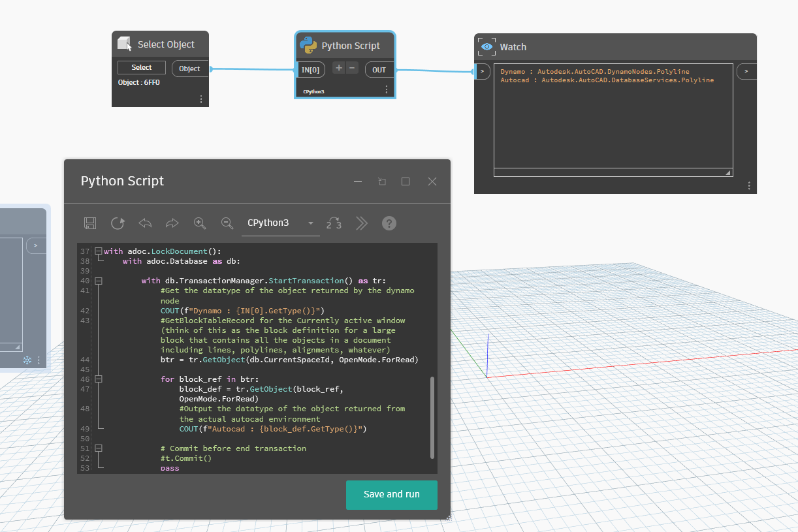Zoom in on the code text
Viewport: 798px width, 532px height.
tap(200, 223)
